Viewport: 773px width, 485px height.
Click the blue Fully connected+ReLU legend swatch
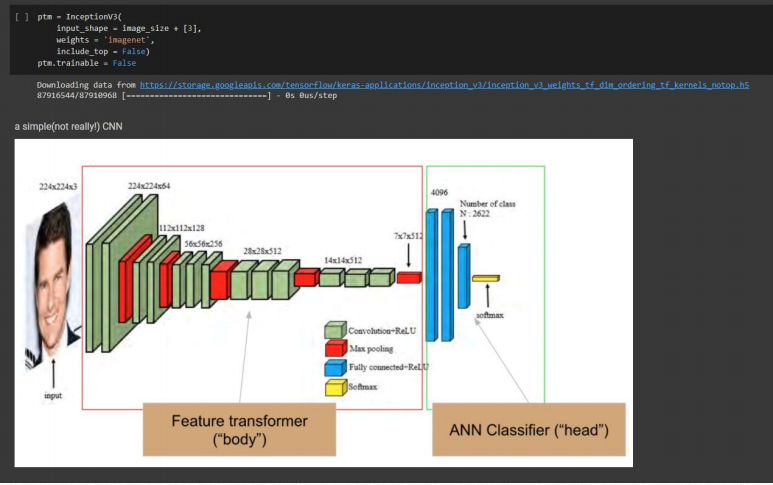coord(335,368)
